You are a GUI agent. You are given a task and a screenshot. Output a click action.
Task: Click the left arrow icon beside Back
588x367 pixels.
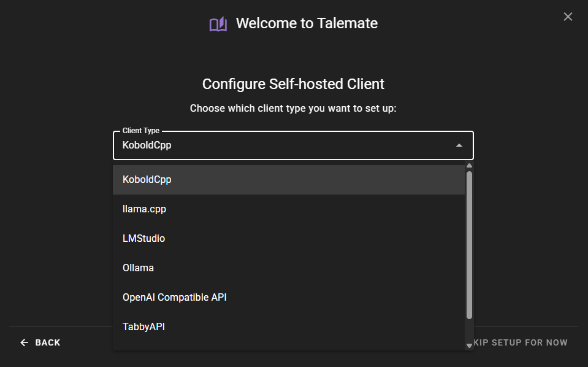[25, 342]
